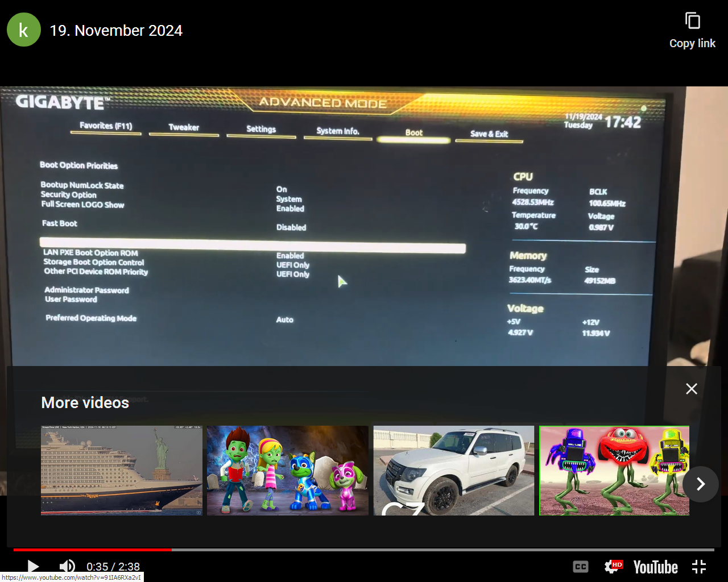Click the Boot tab in the BIOS video
Screen dimensions: 728x582
tap(414, 132)
